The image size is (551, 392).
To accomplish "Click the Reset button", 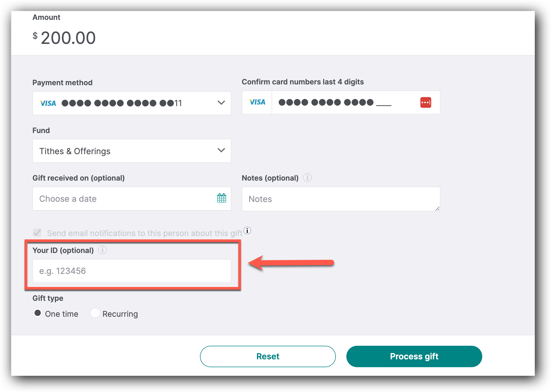I will pyautogui.click(x=268, y=356).
